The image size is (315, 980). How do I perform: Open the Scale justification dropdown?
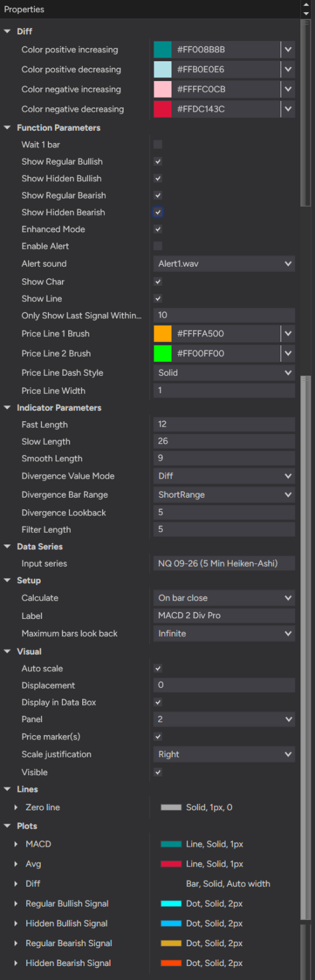(224, 755)
